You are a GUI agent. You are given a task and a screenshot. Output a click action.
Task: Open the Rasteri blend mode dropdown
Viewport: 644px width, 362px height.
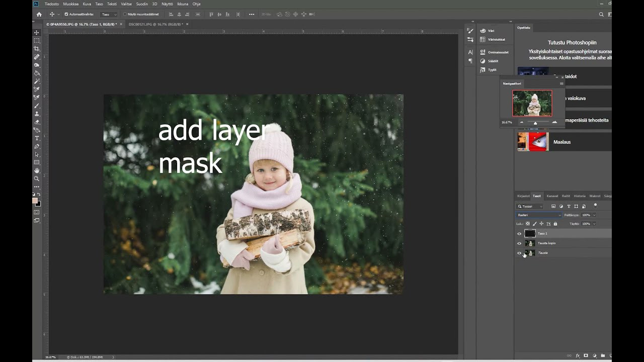[538, 215]
